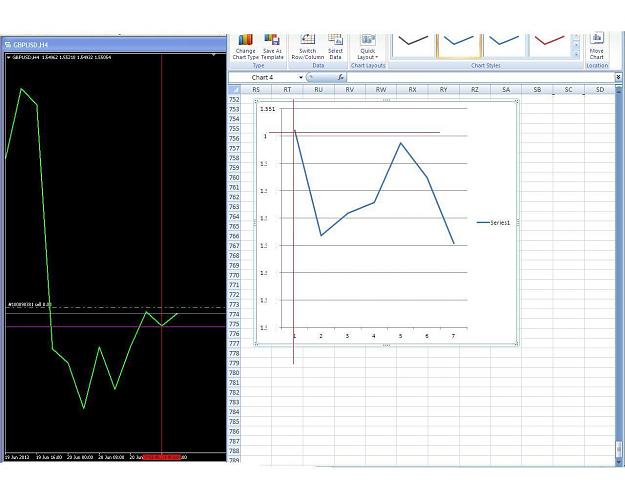Click the vertical scrollbar thumb
This screenshot has width=625, height=500.
click(619, 449)
